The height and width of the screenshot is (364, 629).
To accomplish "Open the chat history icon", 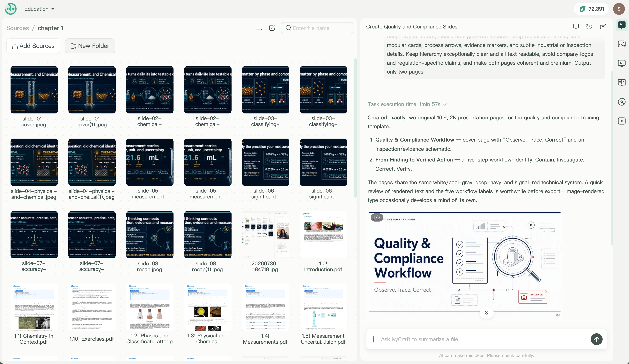I will [589, 26].
